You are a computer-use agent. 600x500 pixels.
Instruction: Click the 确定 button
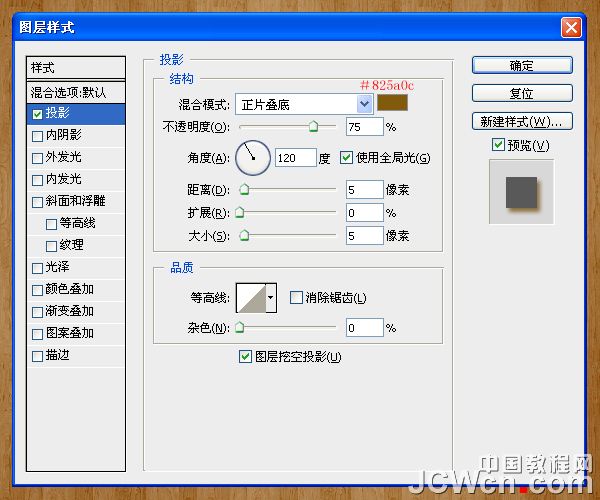[x=522, y=65]
